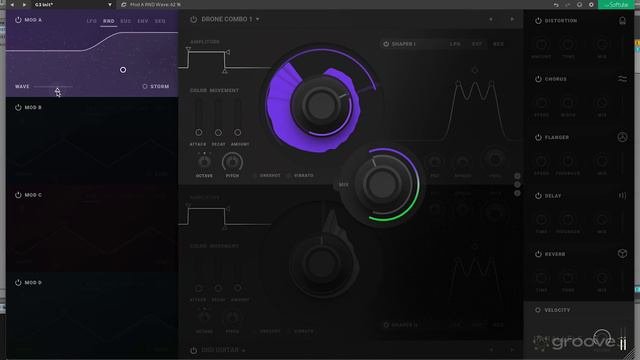
Task: Click the previous preset arrow in host bar
Action: 12,4
